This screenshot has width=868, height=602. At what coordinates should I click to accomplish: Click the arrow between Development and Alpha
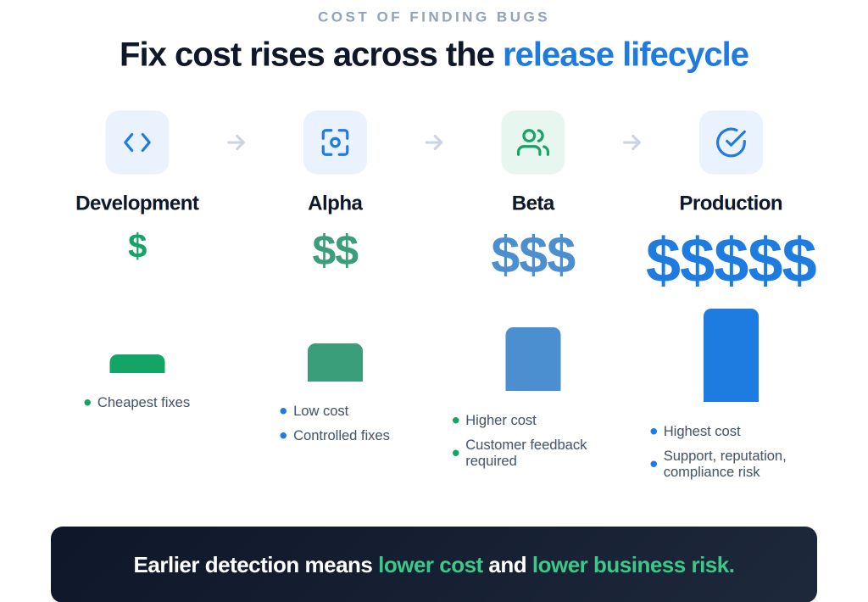pos(236,142)
